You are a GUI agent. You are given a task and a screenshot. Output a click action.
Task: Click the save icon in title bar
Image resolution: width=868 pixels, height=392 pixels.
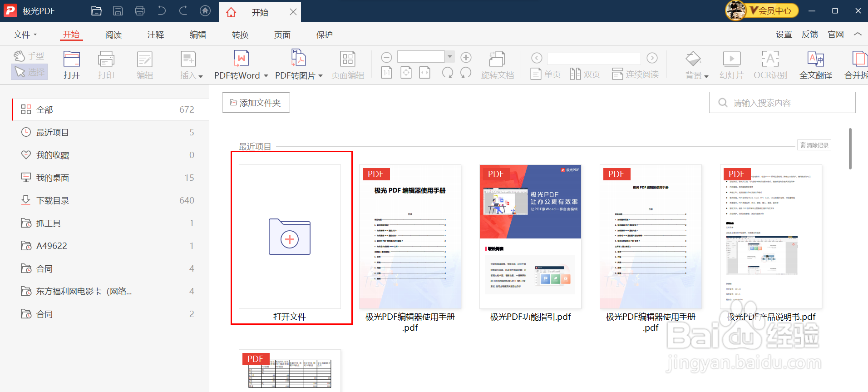click(x=118, y=11)
